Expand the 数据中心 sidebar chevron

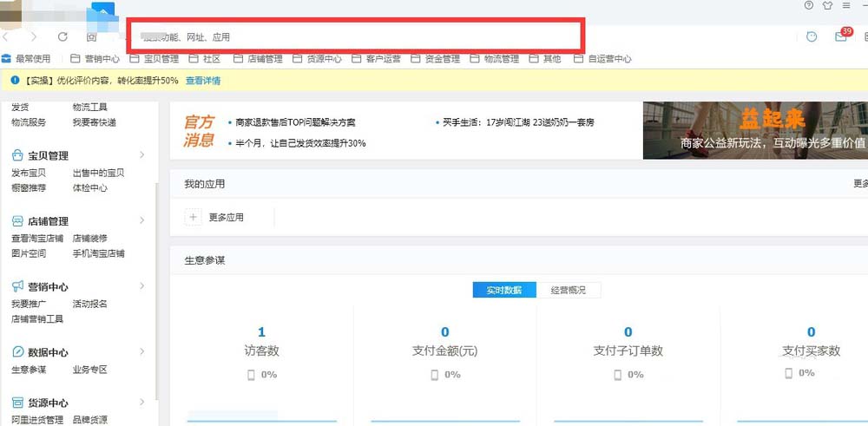141,351
